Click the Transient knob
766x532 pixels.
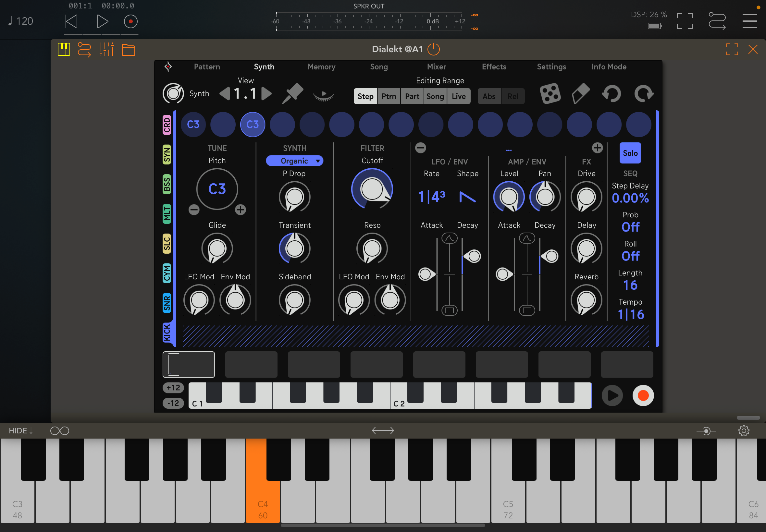click(294, 248)
